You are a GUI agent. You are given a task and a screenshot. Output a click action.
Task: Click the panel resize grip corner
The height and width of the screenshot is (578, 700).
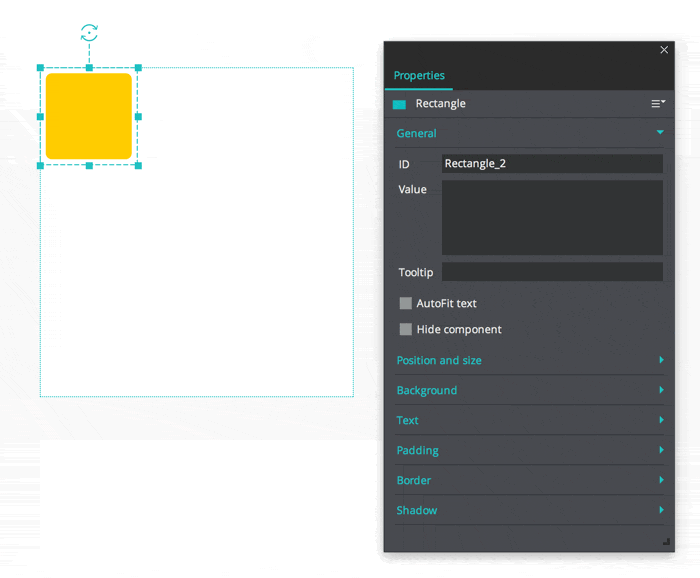point(666,541)
